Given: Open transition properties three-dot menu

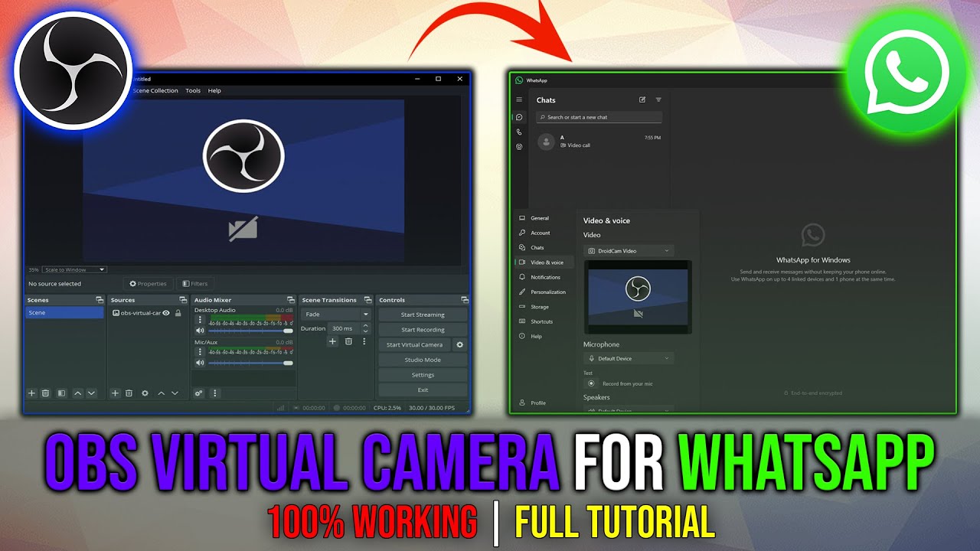Looking at the screenshot, I should point(364,341).
